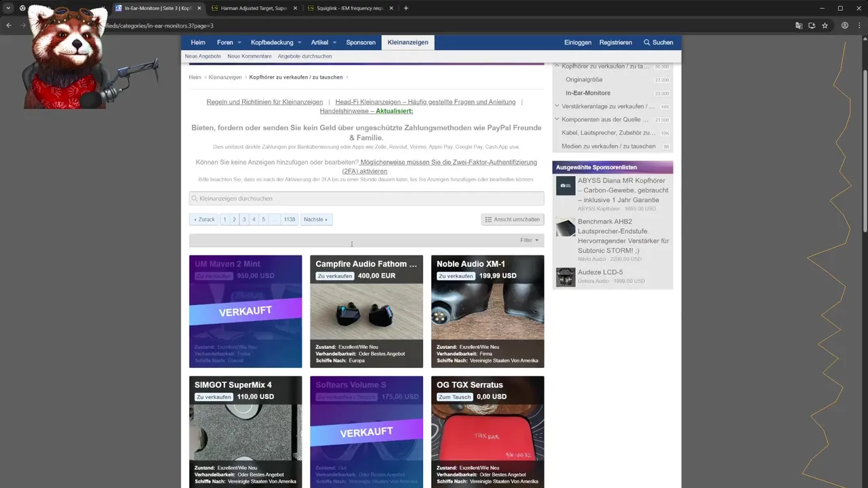
Task: Open Neue Angebote sub-navigation link
Action: point(203,56)
